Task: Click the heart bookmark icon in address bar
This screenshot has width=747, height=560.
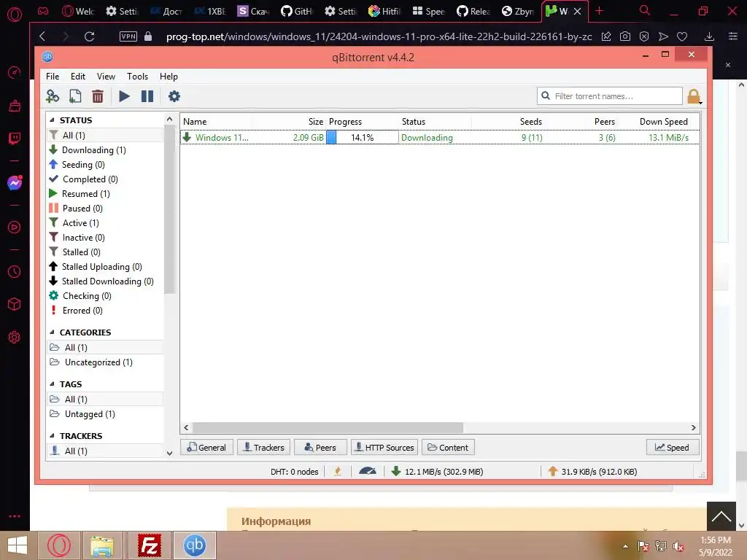Action: click(x=682, y=36)
